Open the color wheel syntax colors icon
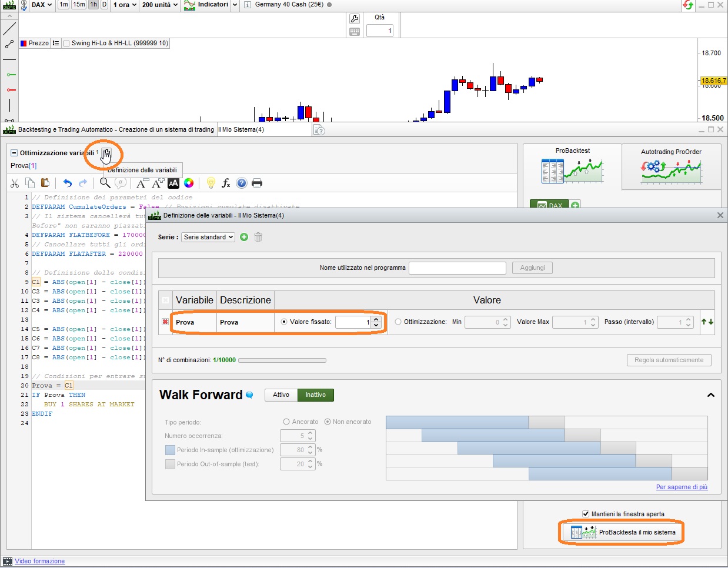728x568 pixels. pos(189,183)
